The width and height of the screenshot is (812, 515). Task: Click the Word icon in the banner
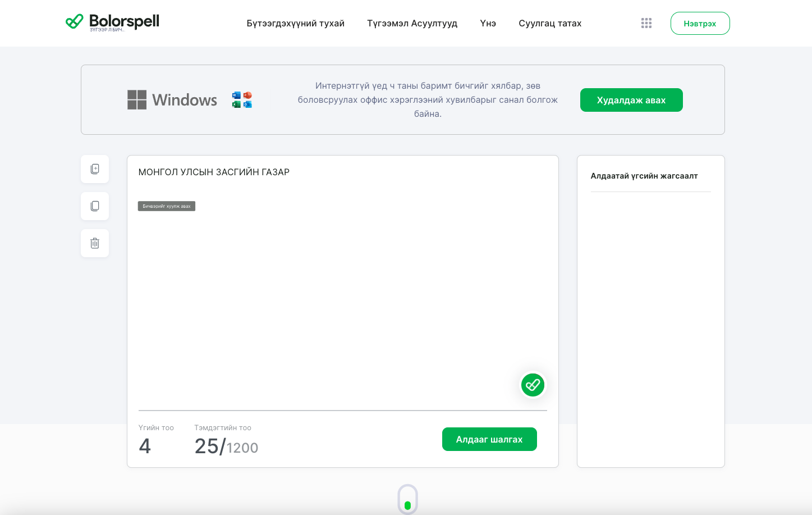[236, 95]
